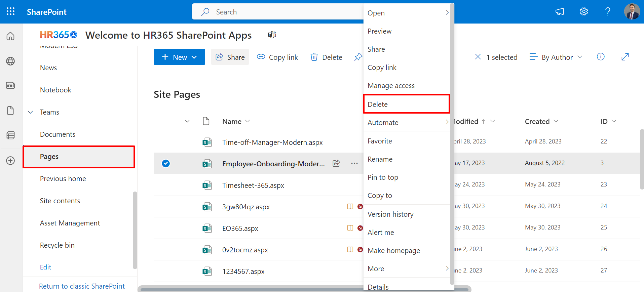
Task: Open the By Author view dropdown
Action: point(556,57)
